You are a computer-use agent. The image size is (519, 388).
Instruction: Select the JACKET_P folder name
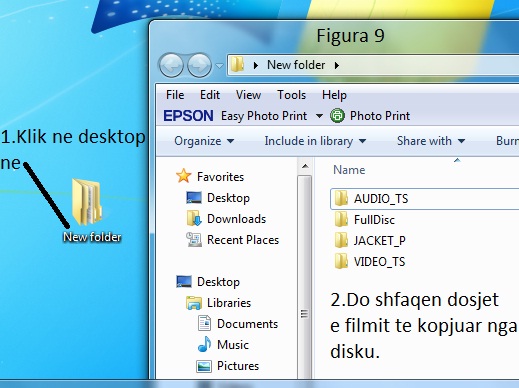(x=380, y=241)
